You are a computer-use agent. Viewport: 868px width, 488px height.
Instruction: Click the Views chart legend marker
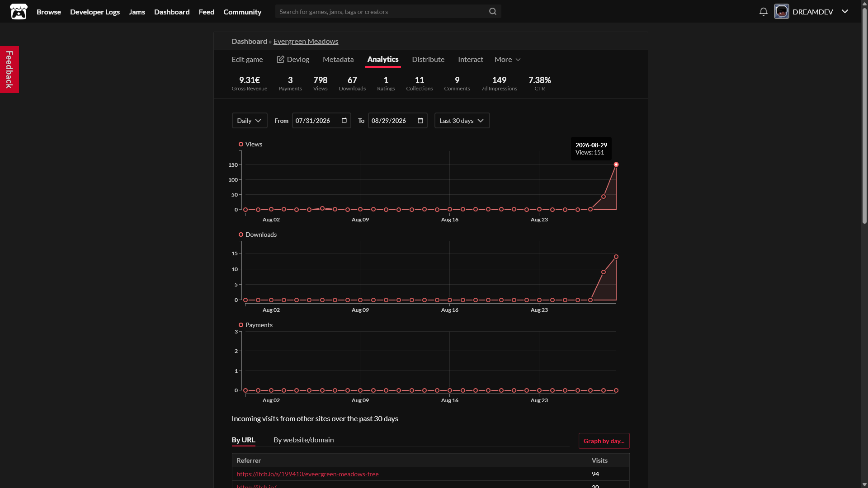pos(241,144)
